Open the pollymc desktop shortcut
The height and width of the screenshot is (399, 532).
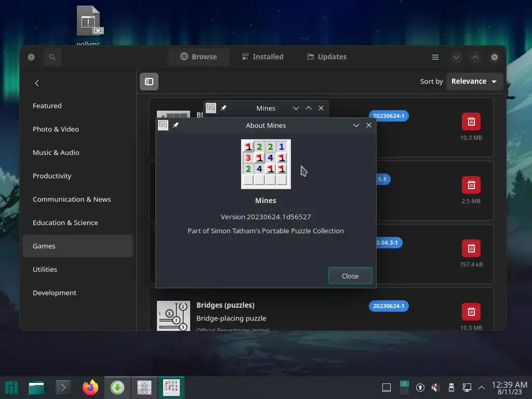click(89, 25)
